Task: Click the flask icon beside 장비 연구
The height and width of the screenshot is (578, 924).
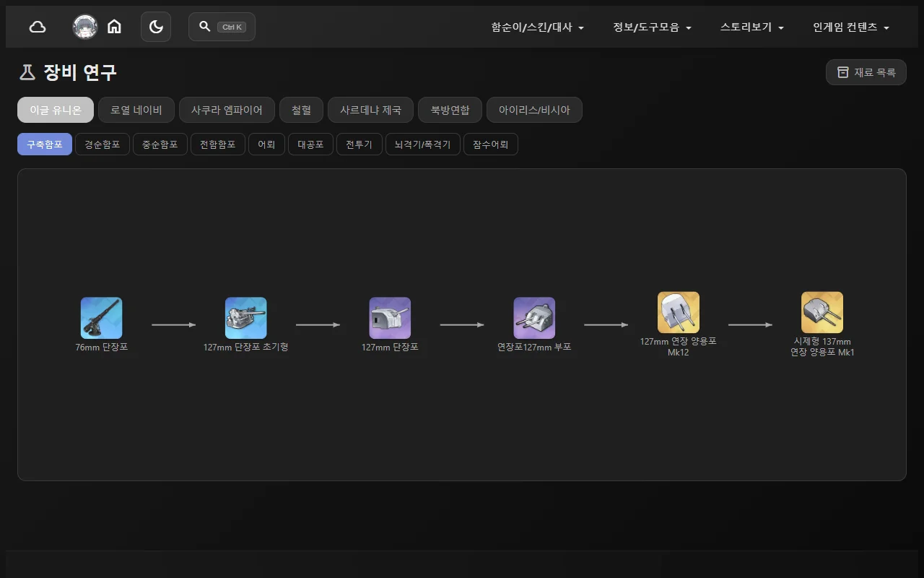Action: (x=27, y=72)
